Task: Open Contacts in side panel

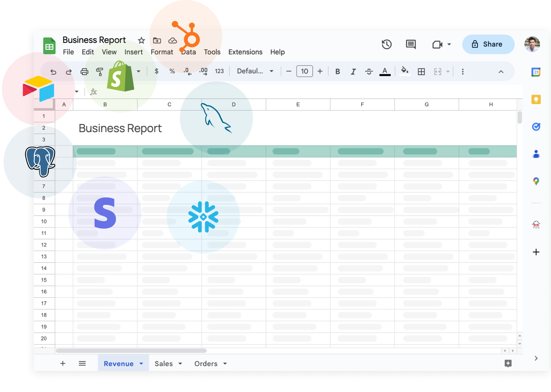Action: [536, 154]
